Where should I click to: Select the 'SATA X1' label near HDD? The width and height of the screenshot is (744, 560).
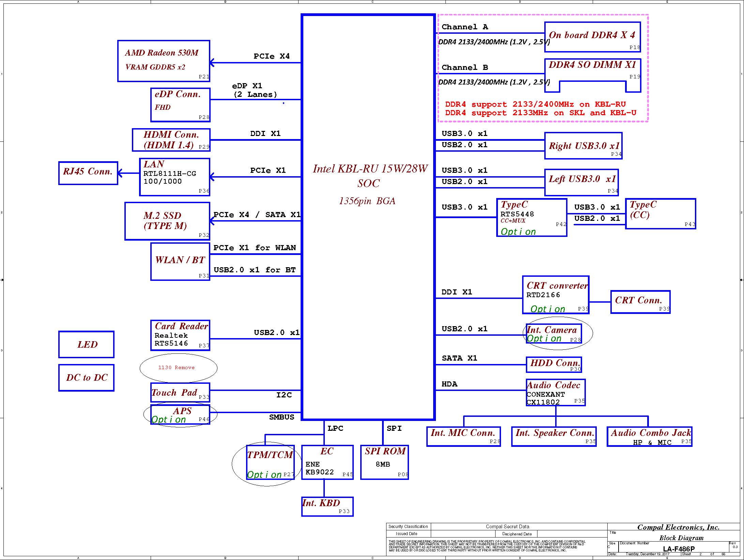pyautogui.click(x=459, y=358)
